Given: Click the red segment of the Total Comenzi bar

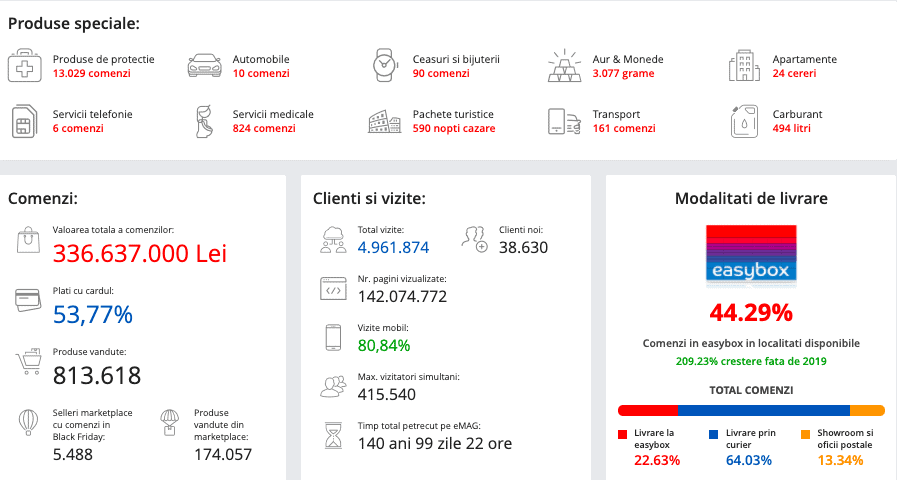Looking at the screenshot, I should [x=648, y=410].
